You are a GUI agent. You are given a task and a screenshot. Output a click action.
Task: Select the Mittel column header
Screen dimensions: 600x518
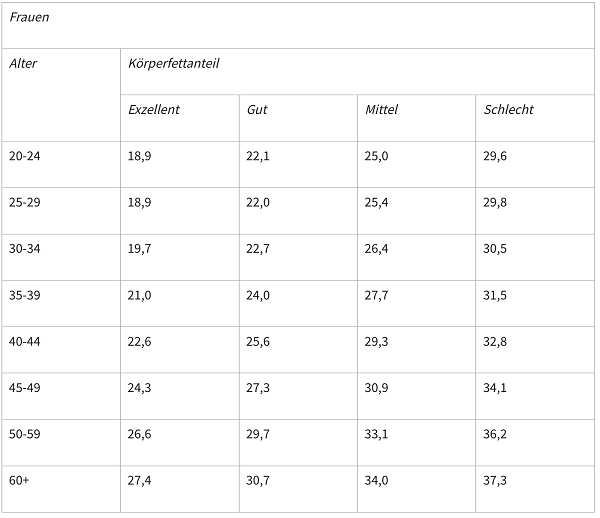tap(381, 110)
